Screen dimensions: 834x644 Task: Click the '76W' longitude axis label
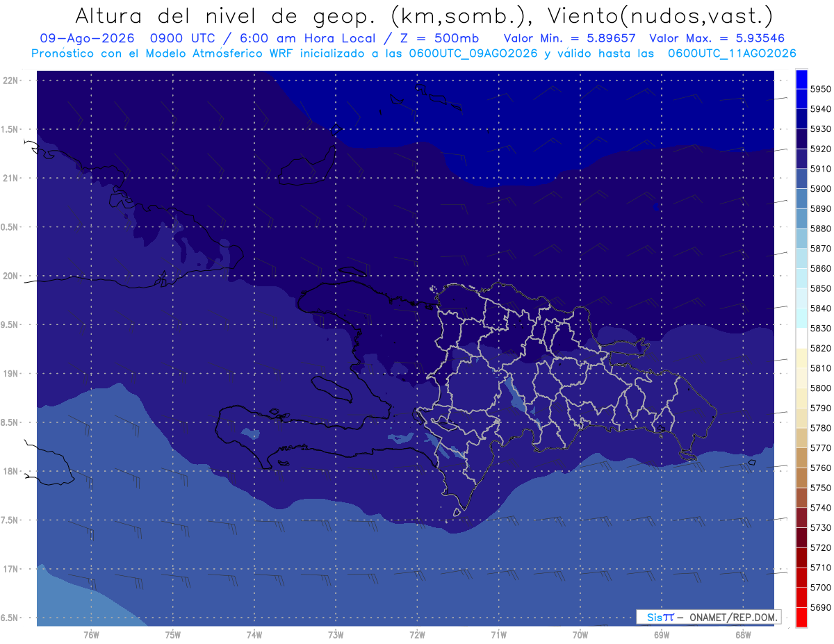point(91,634)
